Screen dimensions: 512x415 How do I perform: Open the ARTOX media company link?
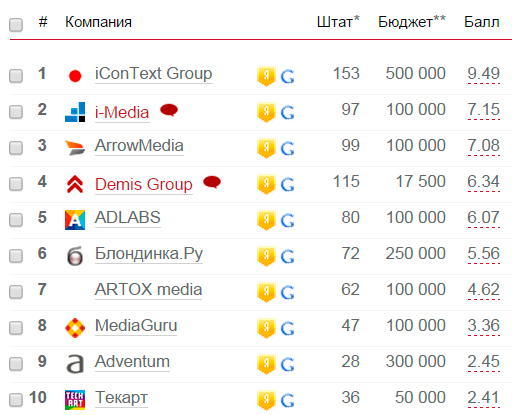coord(148,290)
